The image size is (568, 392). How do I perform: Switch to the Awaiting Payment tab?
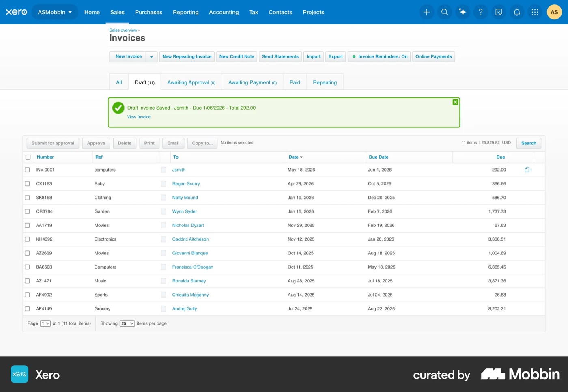pyautogui.click(x=252, y=82)
